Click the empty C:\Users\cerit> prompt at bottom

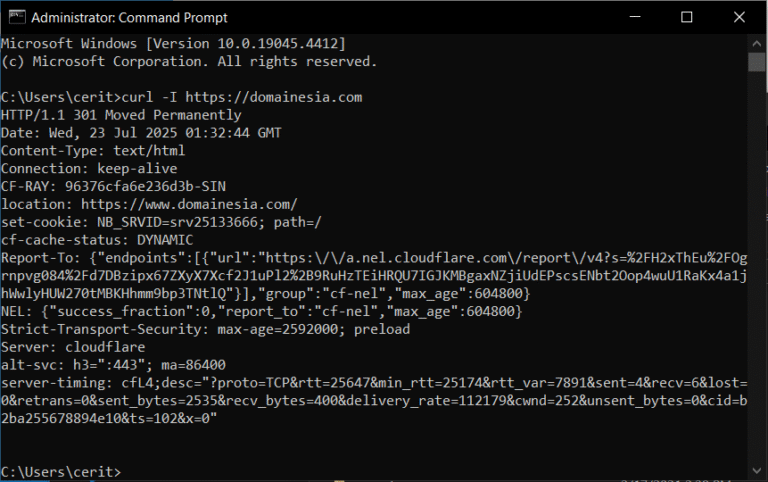(61, 471)
